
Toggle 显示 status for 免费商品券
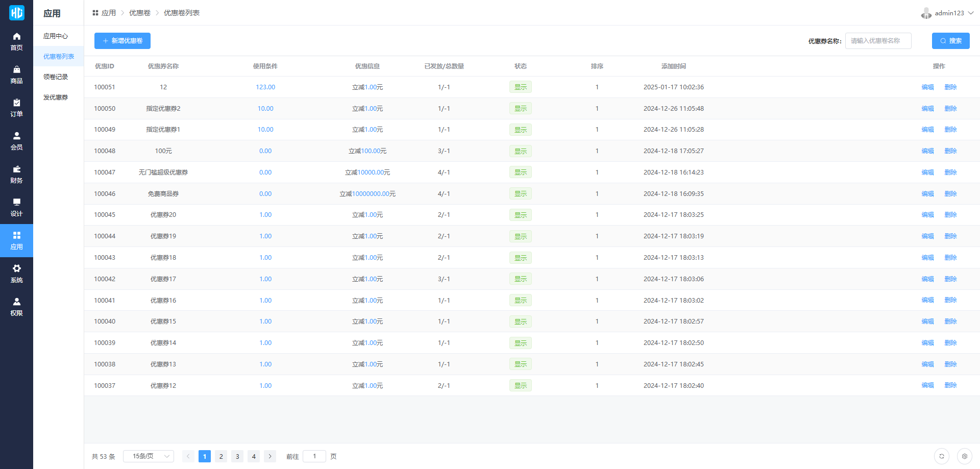520,194
